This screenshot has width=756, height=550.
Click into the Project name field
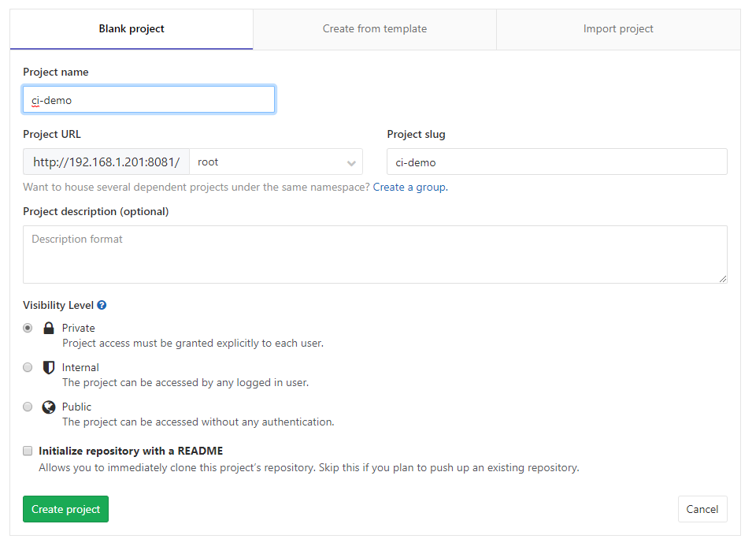point(149,99)
